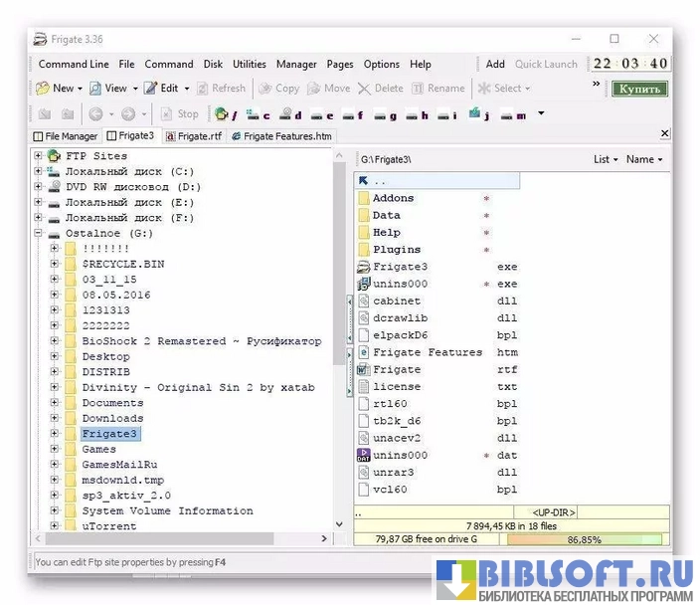The width and height of the screenshot is (700, 605).
Task: Click the Edit pencil toolbar icon
Action: click(150, 89)
